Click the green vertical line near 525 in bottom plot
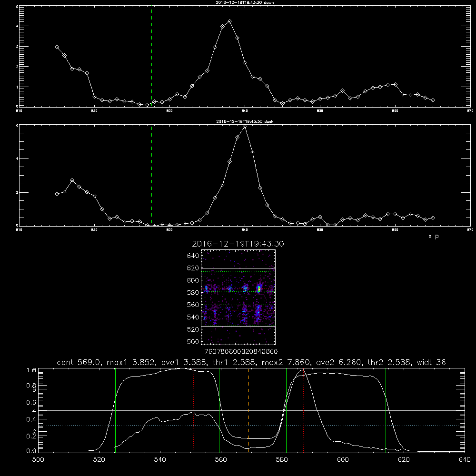This screenshot has height=476, width=476. tap(115, 410)
